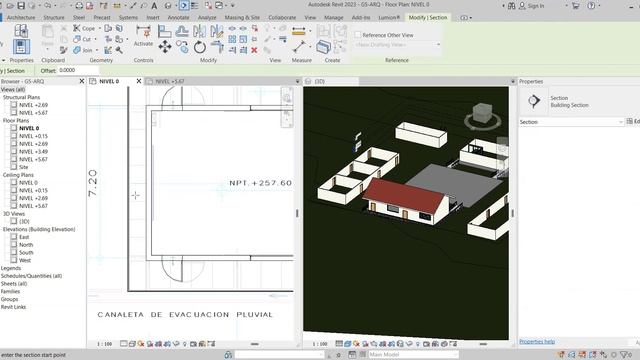
Task: Click the Aligned Dimension measure tool
Action: [x=298, y=31]
